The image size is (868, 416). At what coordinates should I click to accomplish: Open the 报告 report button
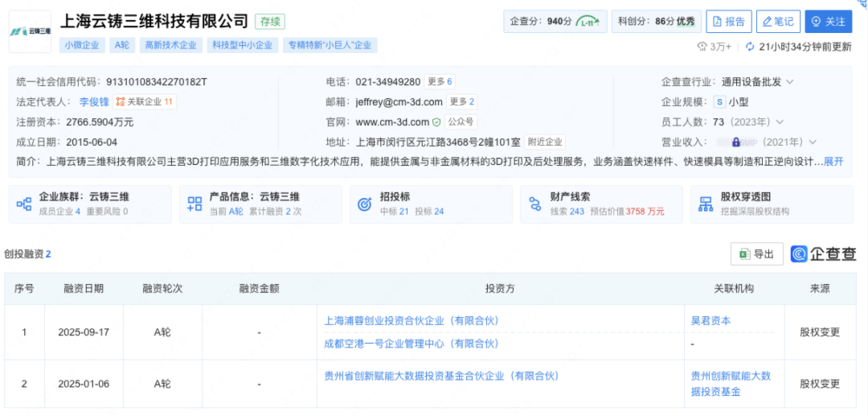point(728,22)
